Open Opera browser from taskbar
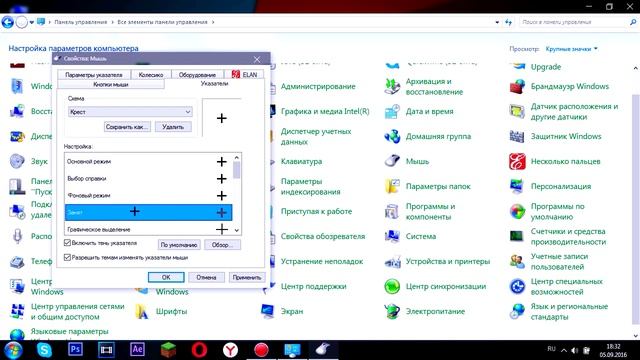The height and width of the screenshot is (360, 640). coord(200,350)
